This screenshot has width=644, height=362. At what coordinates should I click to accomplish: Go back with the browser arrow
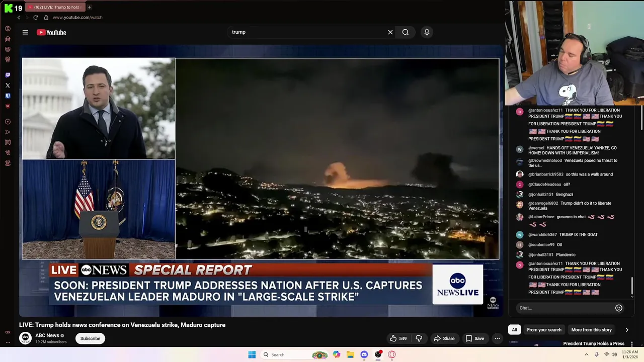[x=19, y=18]
